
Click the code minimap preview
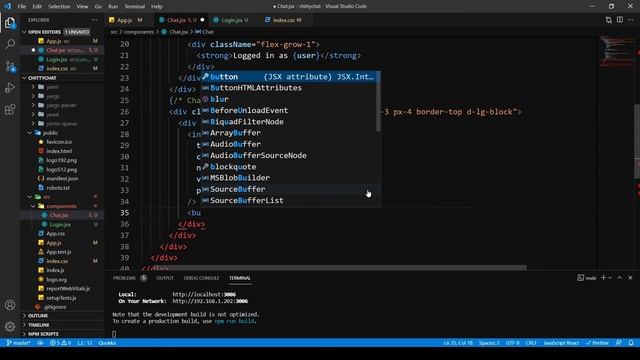616,51
